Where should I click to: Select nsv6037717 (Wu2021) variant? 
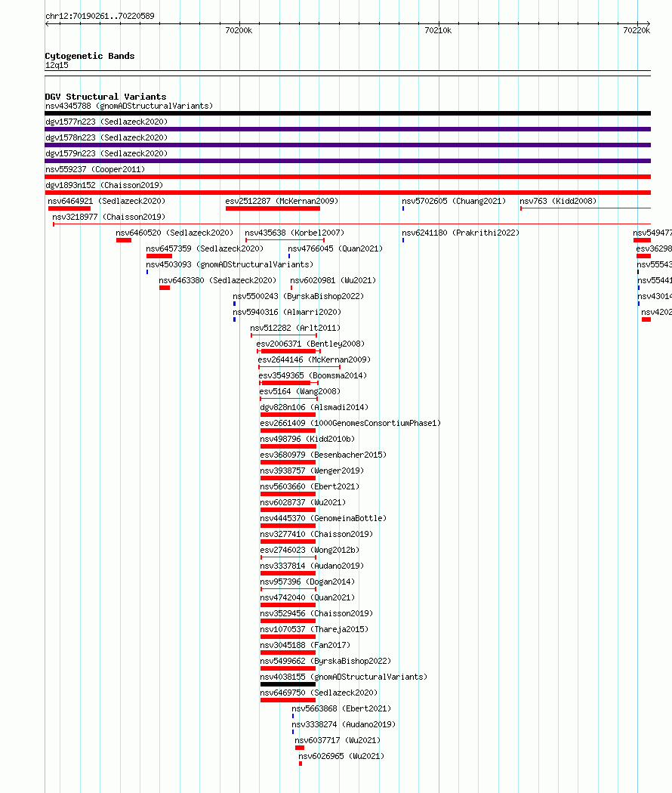click(x=338, y=740)
